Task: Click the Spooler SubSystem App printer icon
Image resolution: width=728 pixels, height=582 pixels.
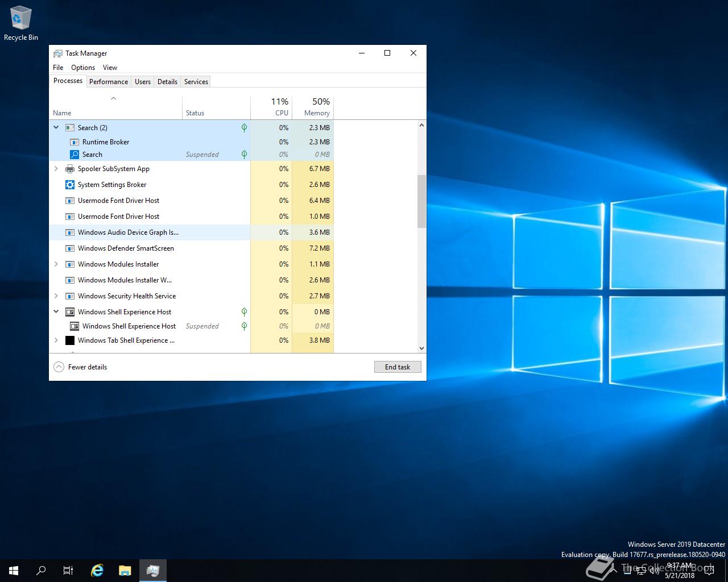Action: [70, 169]
